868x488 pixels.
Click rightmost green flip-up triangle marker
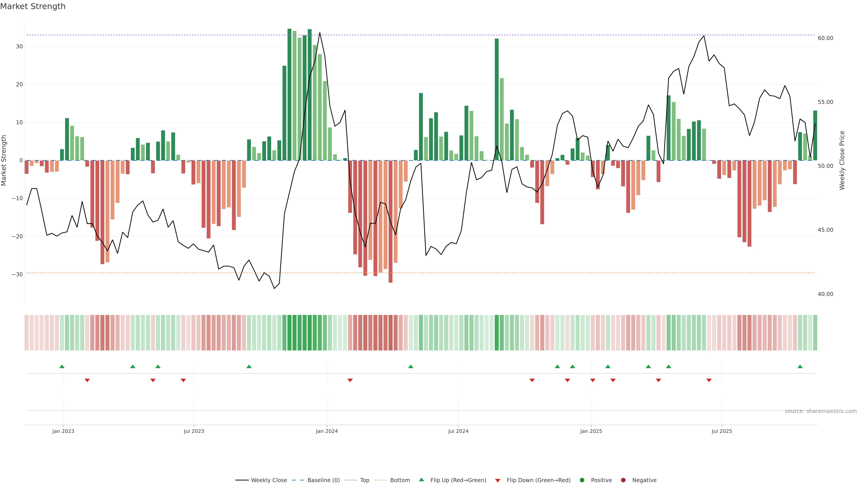click(x=800, y=366)
